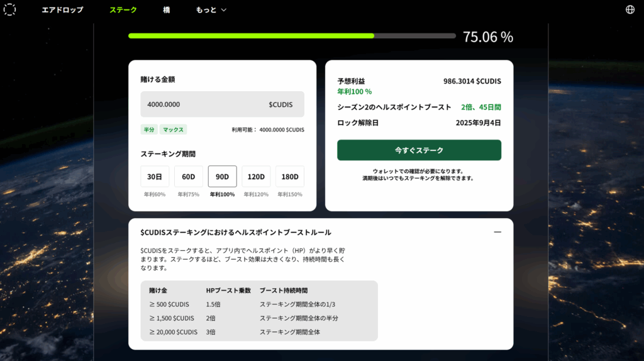
Task: Click the $CUDISステーキング boost rules title
Action: pyautogui.click(x=236, y=233)
